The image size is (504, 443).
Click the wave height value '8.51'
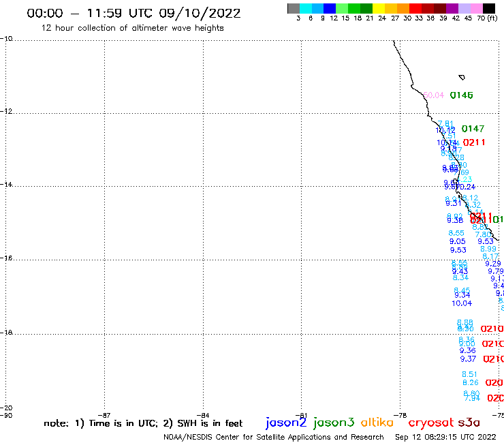[469, 374]
